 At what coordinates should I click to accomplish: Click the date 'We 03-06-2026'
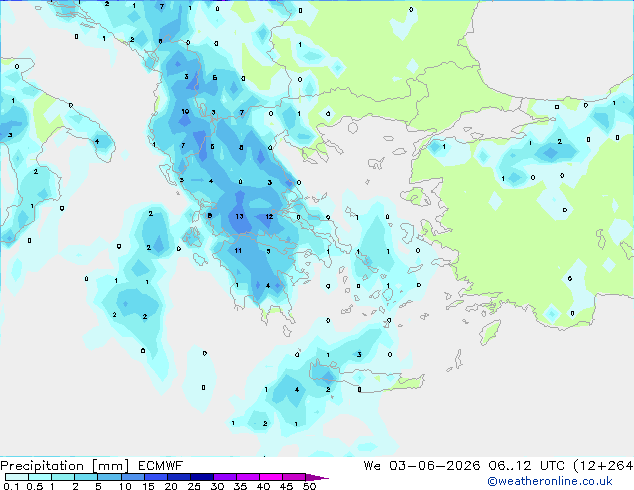pyautogui.click(x=422, y=466)
